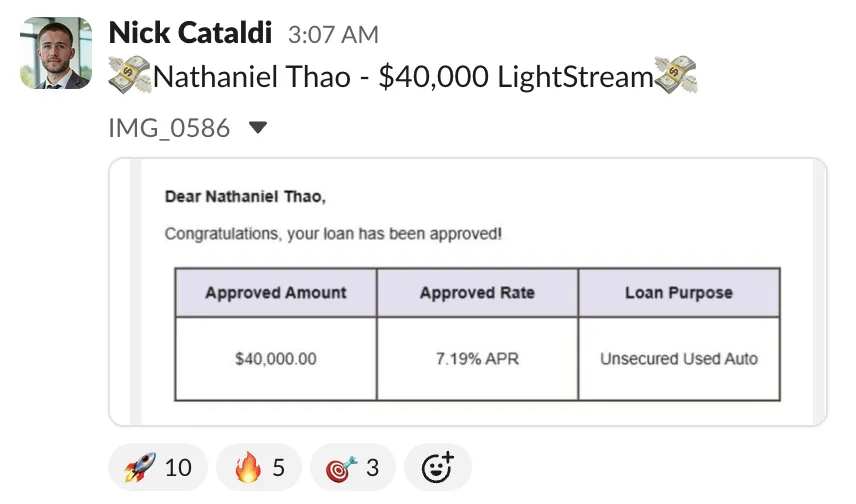Screen dimensions: 856x504
Task: Click the $40,000.00 cell in the image
Action: click(x=276, y=359)
